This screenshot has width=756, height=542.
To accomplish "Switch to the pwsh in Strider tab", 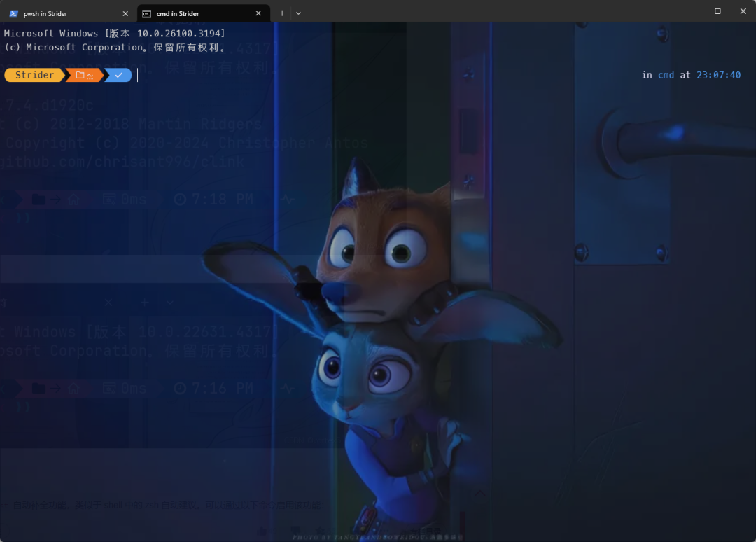I will [x=69, y=13].
